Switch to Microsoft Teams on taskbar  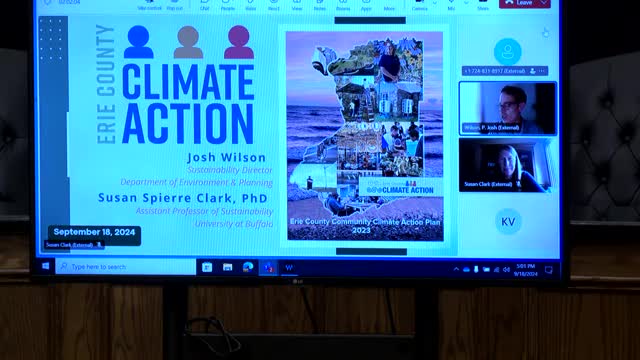tap(269, 267)
